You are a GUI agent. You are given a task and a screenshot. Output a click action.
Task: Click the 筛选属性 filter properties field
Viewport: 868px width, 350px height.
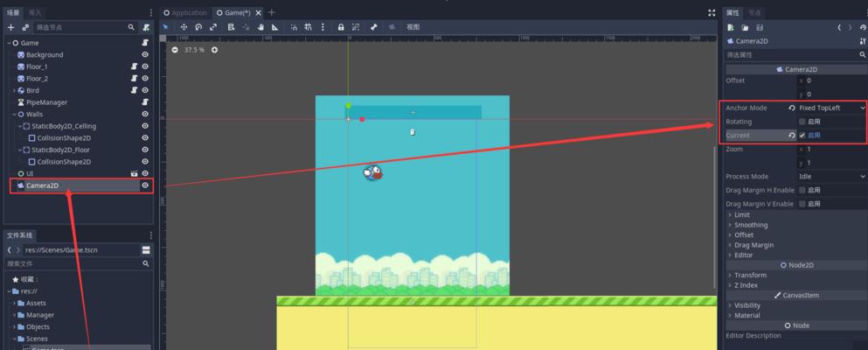(x=795, y=55)
